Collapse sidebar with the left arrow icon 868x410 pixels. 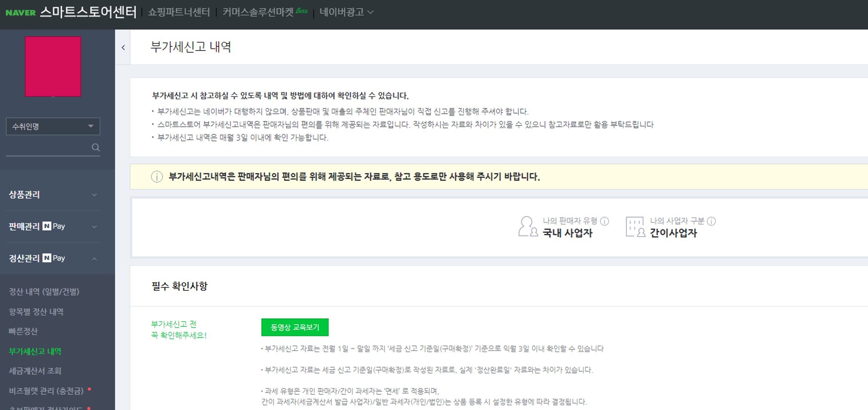tap(123, 48)
